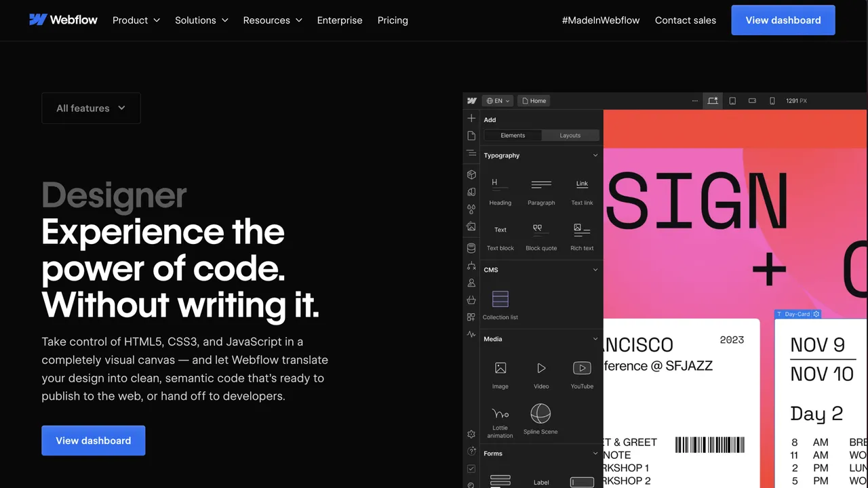Click the Designer heading text
868x488 pixels.
pyautogui.click(x=114, y=195)
